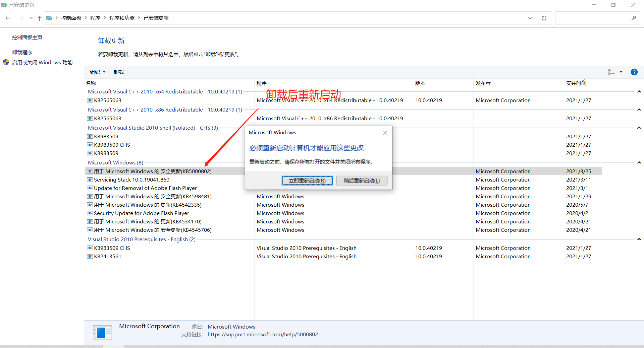Click update icon beside KB4534170
This screenshot has width=644, height=348.
(90, 221)
